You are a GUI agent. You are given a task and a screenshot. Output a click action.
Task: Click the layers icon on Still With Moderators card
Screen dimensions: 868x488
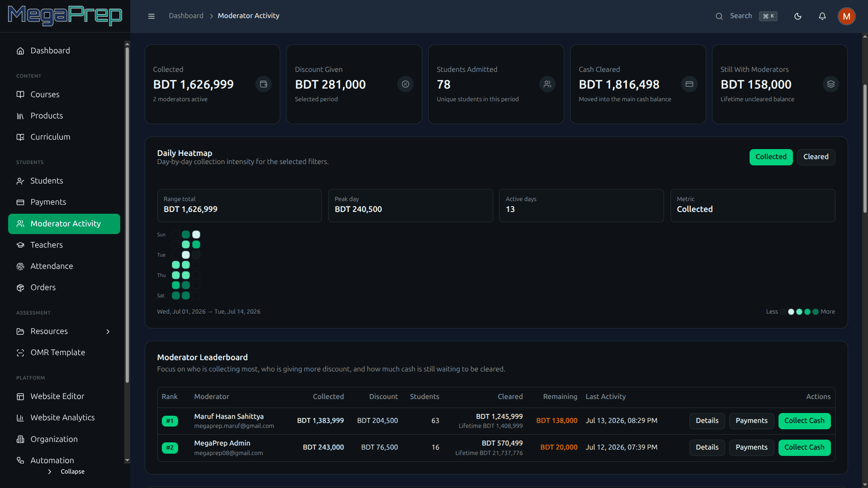click(831, 84)
